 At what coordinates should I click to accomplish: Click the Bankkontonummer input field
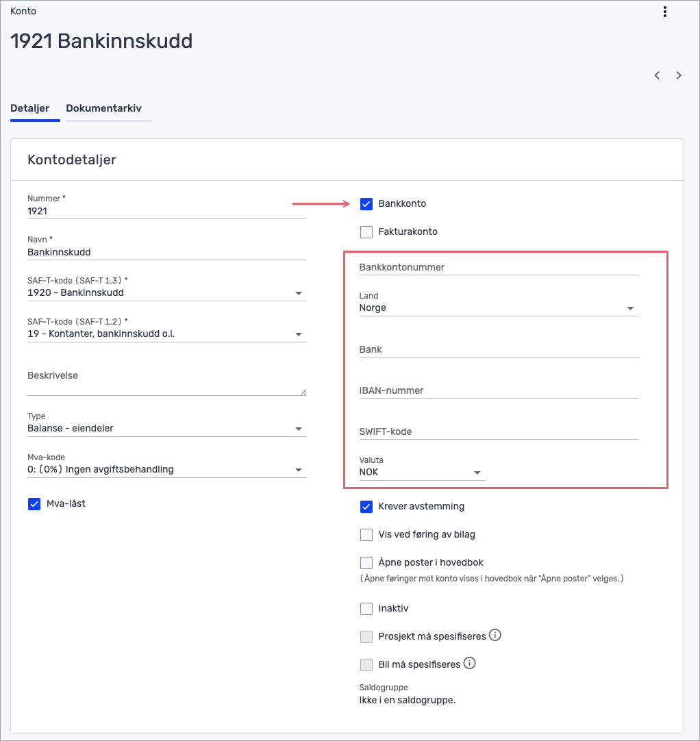click(x=498, y=267)
